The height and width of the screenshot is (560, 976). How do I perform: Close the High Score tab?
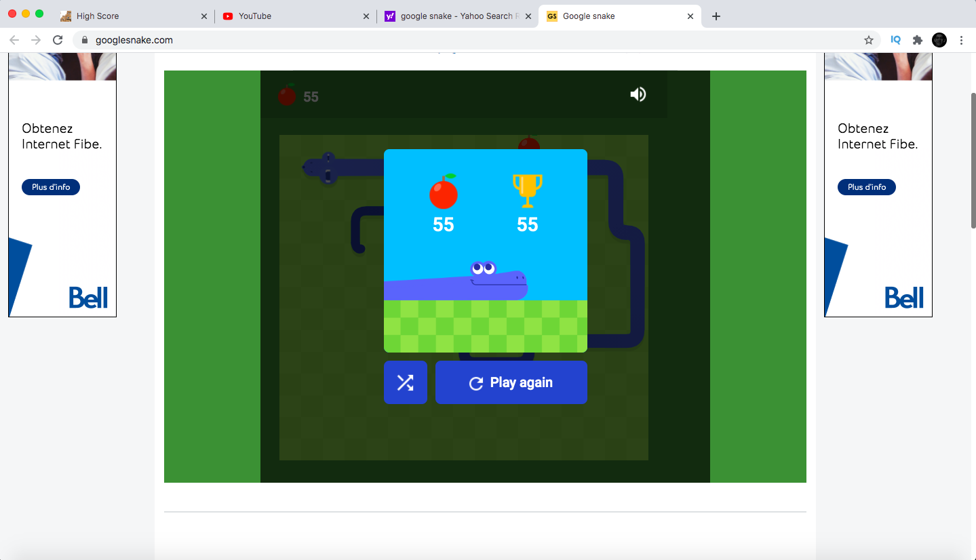coord(204,16)
